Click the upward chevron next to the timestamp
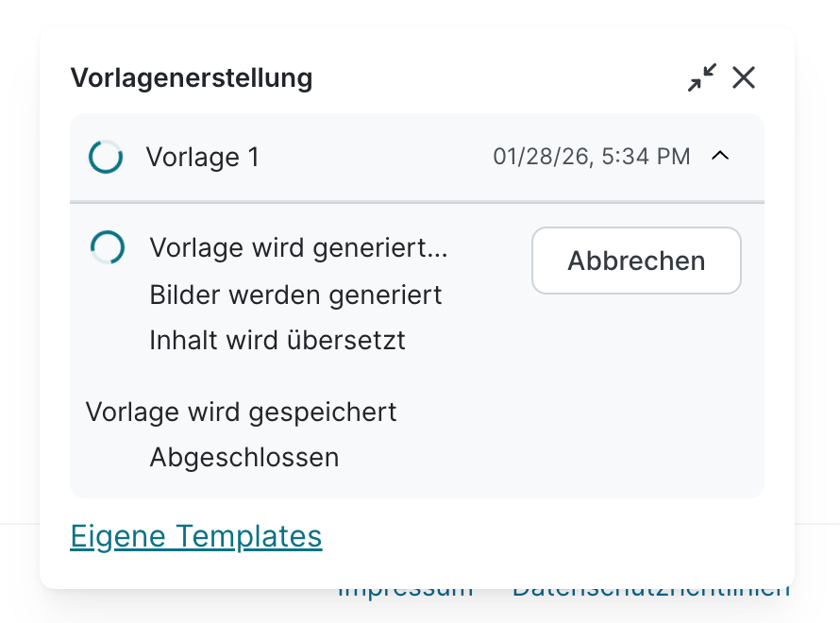This screenshot has height=623, width=840. 721,156
